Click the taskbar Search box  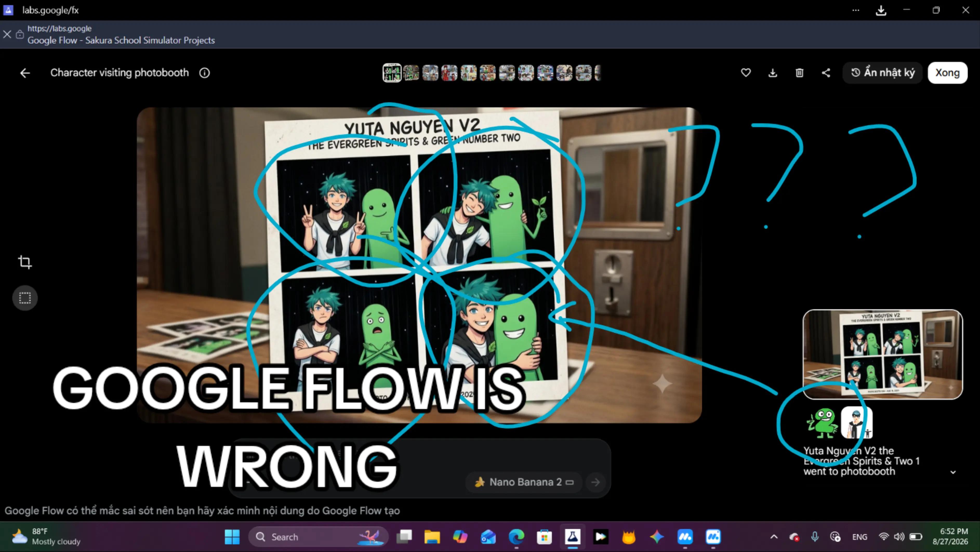[319, 537]
